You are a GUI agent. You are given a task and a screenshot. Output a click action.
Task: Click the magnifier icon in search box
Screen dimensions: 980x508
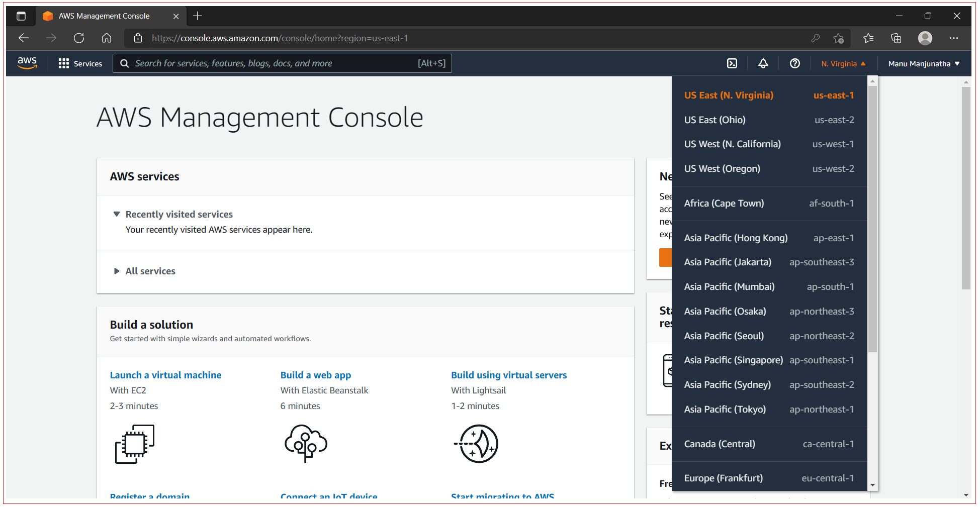tap(124, 63)
